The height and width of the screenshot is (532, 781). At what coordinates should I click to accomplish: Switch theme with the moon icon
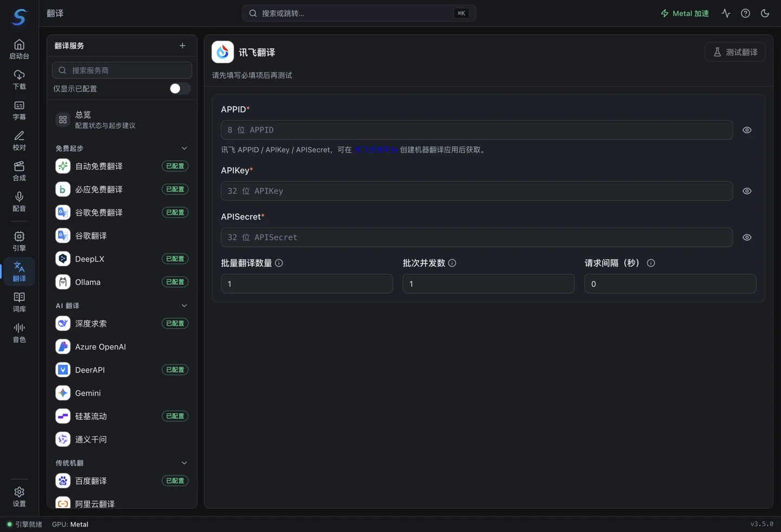[765, 13]
